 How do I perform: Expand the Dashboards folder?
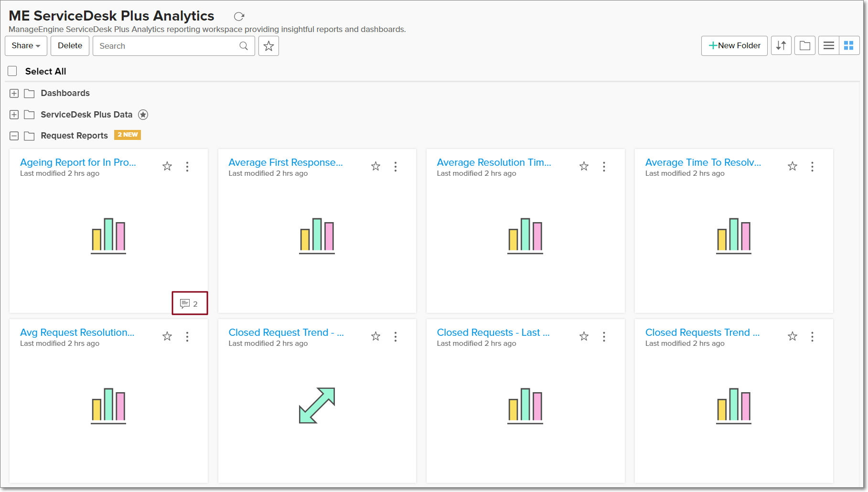pos(14,93)
